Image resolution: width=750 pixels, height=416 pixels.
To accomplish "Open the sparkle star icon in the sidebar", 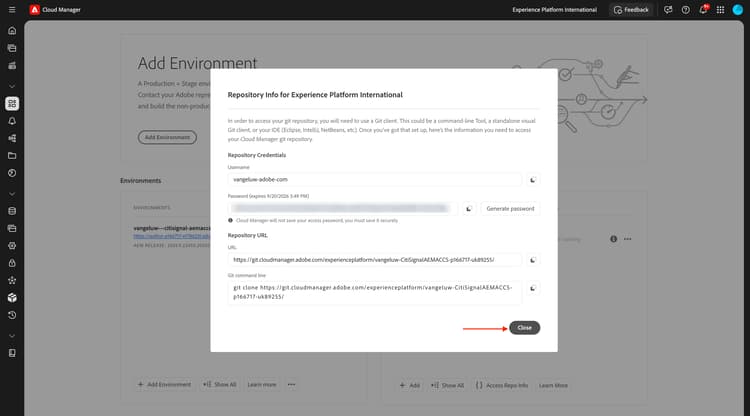I will [x=12, y=280].
